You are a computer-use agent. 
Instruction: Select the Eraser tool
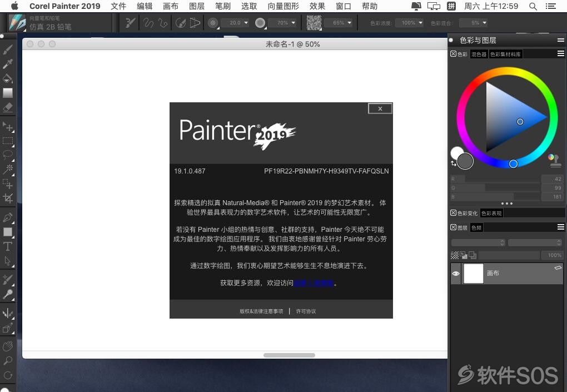[x=8, y=107]
